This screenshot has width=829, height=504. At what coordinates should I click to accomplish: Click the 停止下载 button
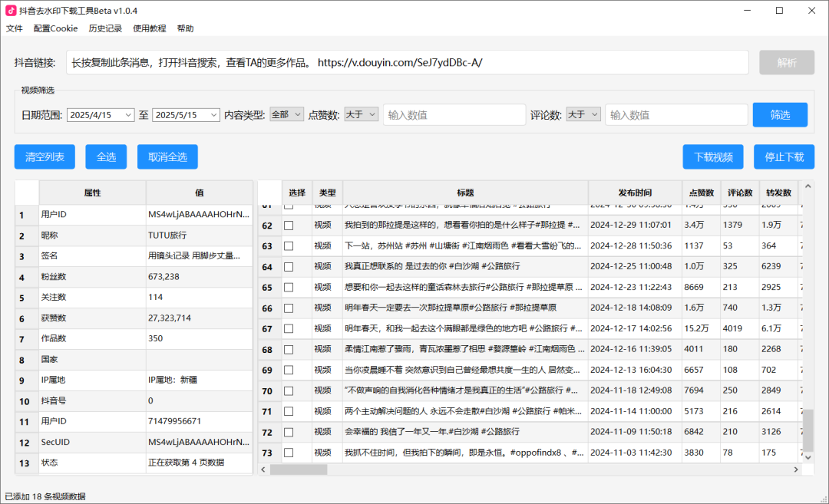(x=784, y=157)
